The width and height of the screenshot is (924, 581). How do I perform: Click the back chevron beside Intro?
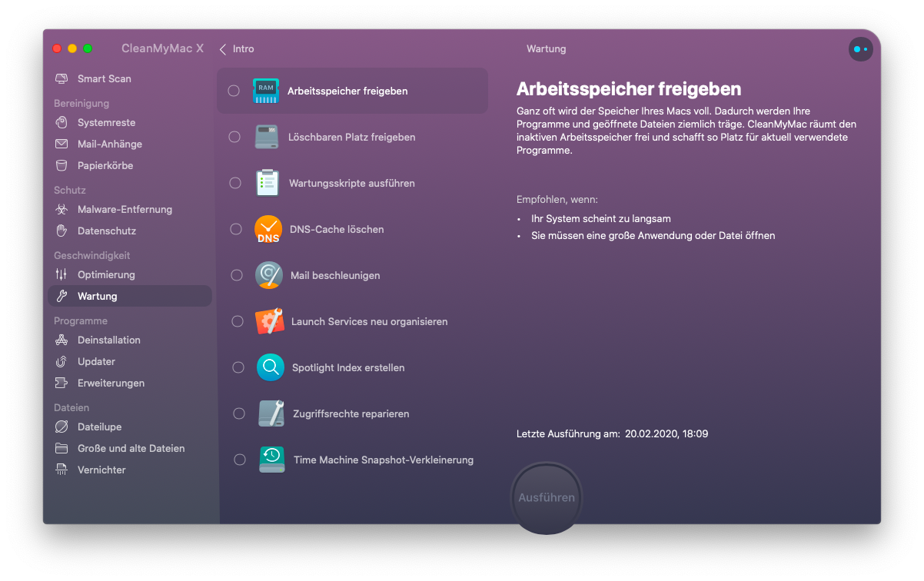pyautogui.click(x=223, y=49)
